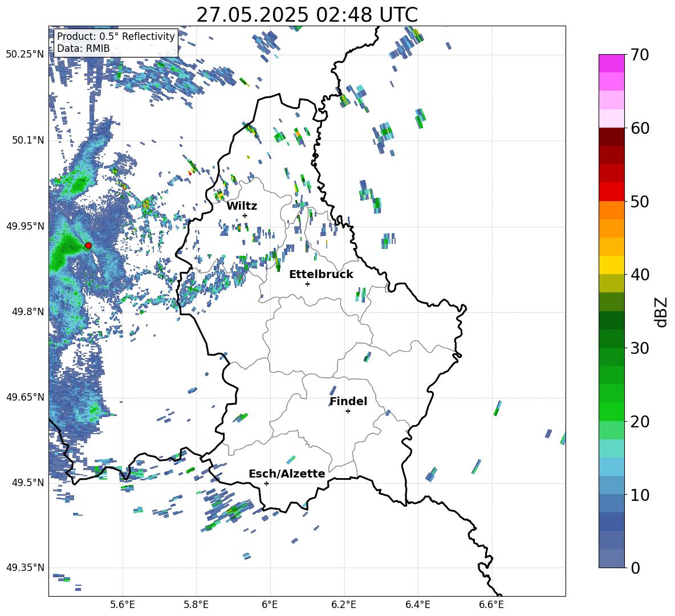Click the 50.1°N latitude label
Screen dimensions: 675x616
tap(28, 140)
